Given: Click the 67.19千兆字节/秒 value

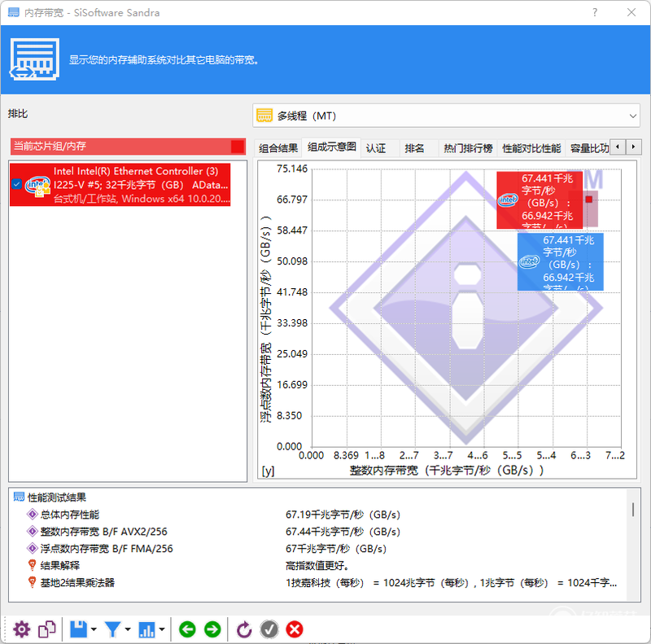Looking at the screenshot, I should click(x=343, y=515).
